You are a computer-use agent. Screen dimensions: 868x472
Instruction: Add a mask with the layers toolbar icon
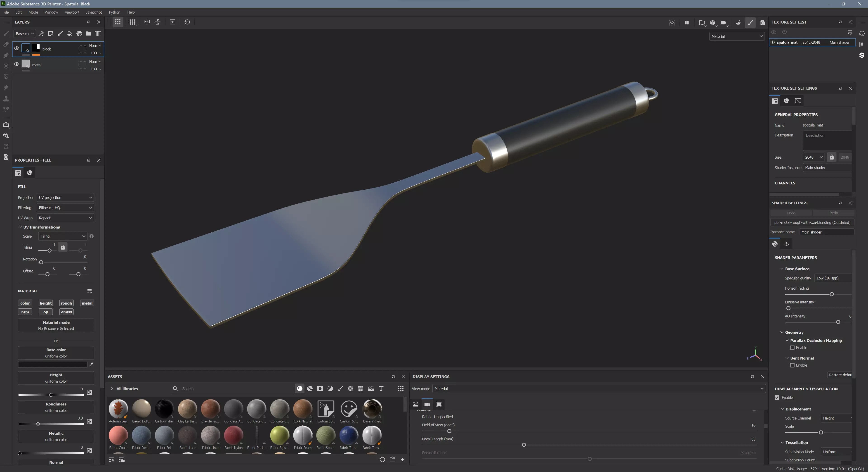(51, 33)
